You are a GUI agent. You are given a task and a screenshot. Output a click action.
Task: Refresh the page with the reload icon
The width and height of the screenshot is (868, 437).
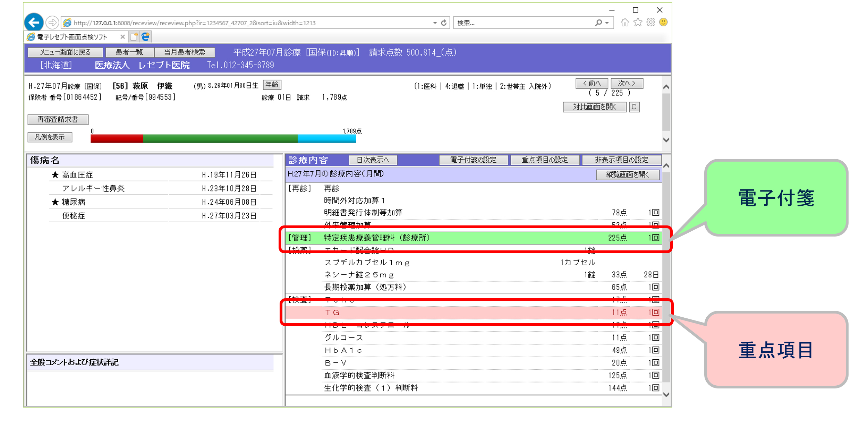[444, 23]
